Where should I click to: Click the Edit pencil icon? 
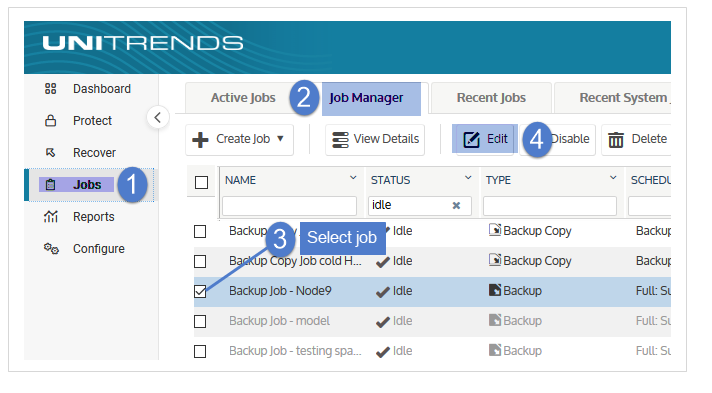[471, 139]
